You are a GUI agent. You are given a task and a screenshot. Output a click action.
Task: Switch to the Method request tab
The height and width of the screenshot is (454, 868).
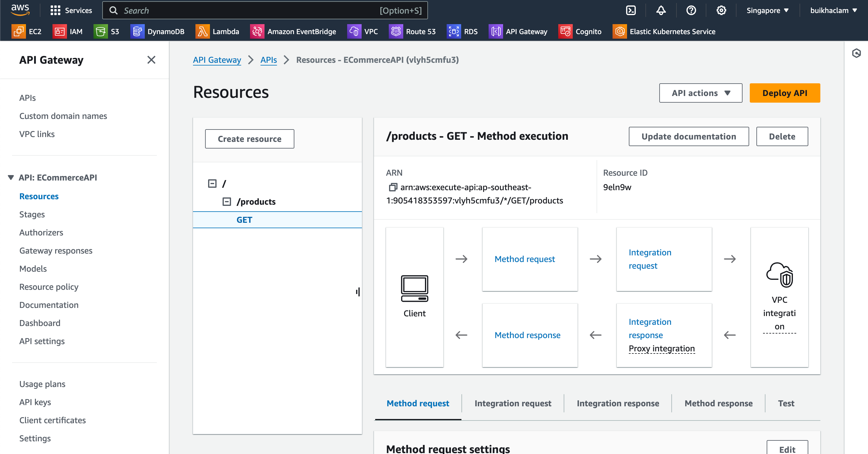click(418, 403)
